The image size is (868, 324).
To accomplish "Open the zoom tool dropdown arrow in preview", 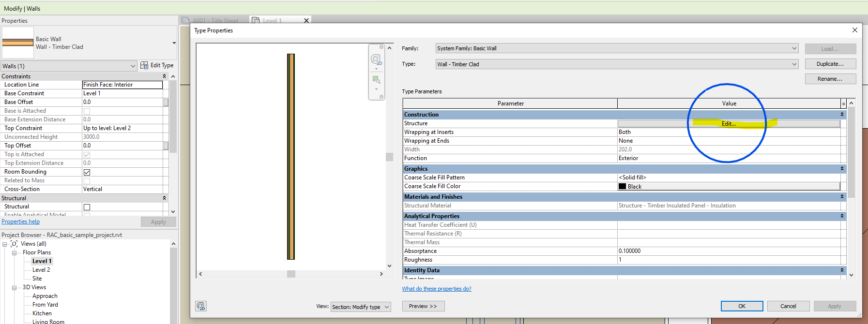I will [376, 89].
